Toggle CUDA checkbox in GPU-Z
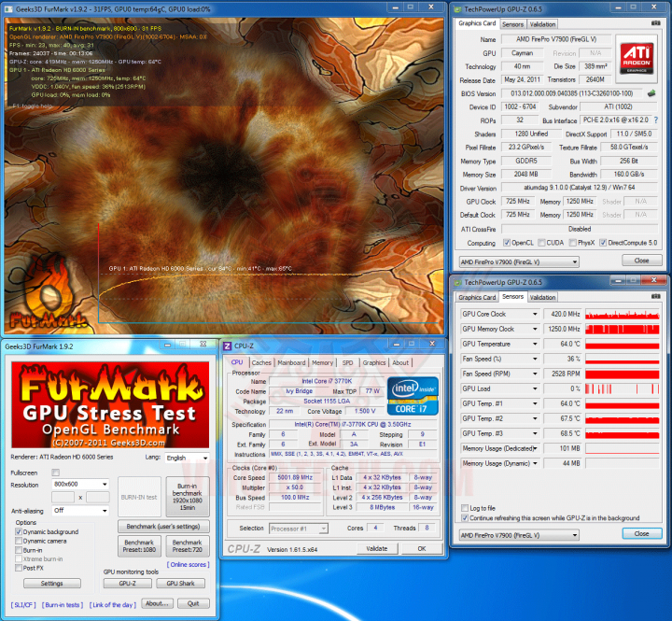This screenshot has width=672, height=621. pyautogui.click(x=541, y=243)
